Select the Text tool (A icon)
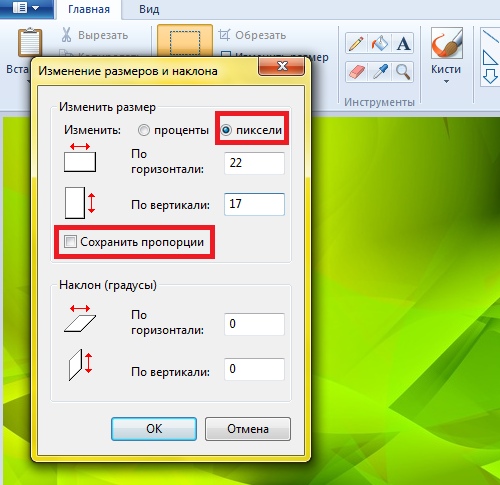The image size is (500, 485). [x=403, y=43]
